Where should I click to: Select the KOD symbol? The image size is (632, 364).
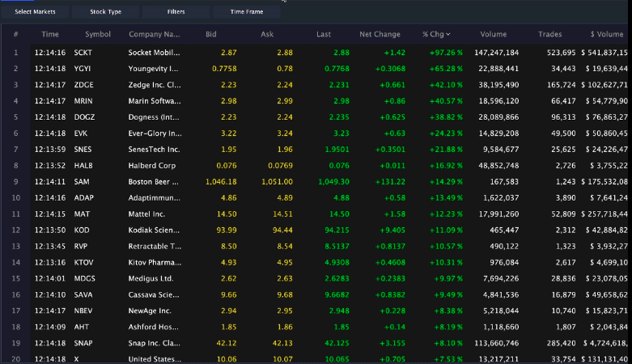pos(82,231)
